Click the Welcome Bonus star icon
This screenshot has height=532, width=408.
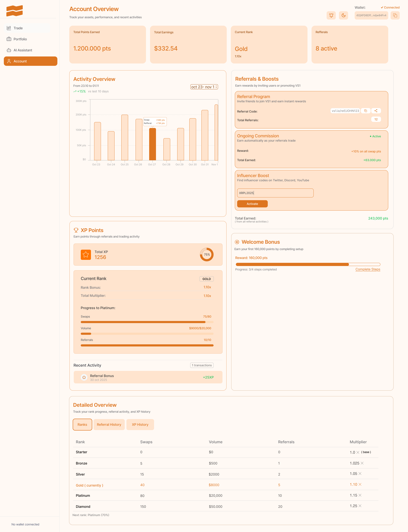point(237,242)
